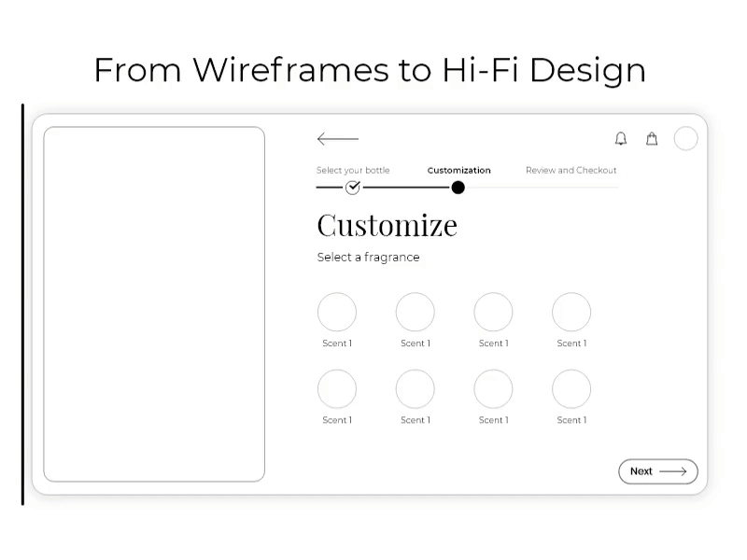Viewport: 747px width, 560px height.
Task: Return to the Select your bottle step
Action: 353,170
